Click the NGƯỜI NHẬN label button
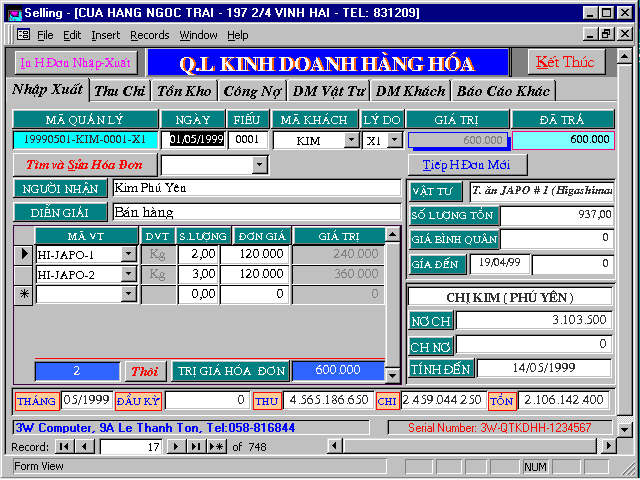This screenshot has width=640, height=480. [60, 189]
